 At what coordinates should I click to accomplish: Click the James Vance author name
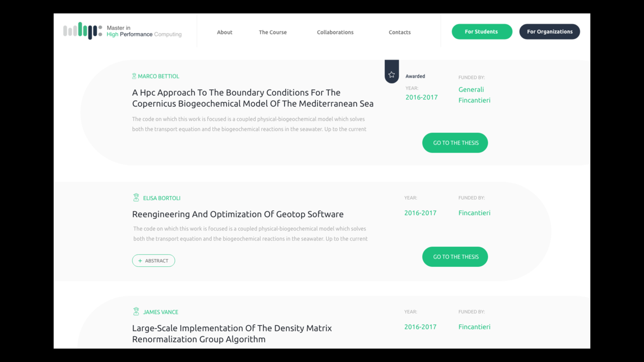pos(160,312)
